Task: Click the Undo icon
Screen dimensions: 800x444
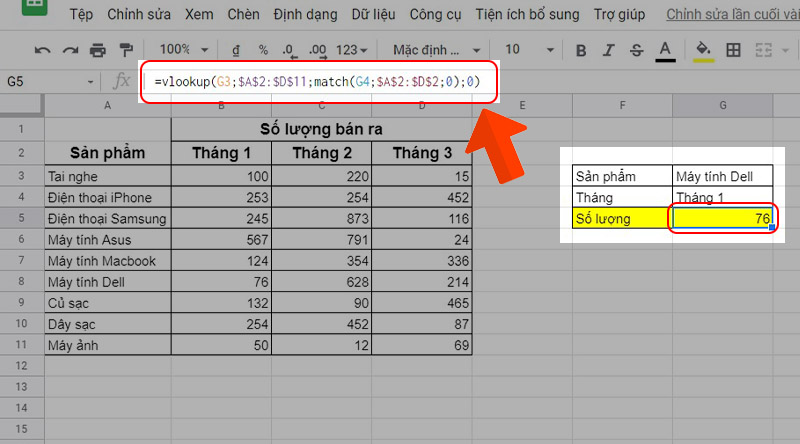Action: 42,50
